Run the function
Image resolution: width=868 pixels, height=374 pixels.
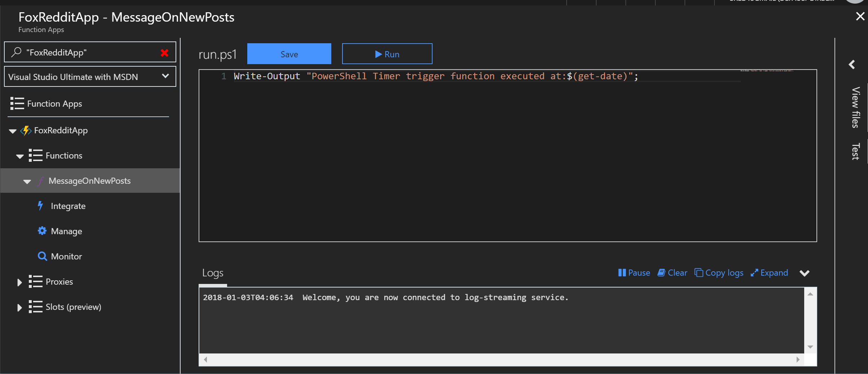tap(387, 54)
